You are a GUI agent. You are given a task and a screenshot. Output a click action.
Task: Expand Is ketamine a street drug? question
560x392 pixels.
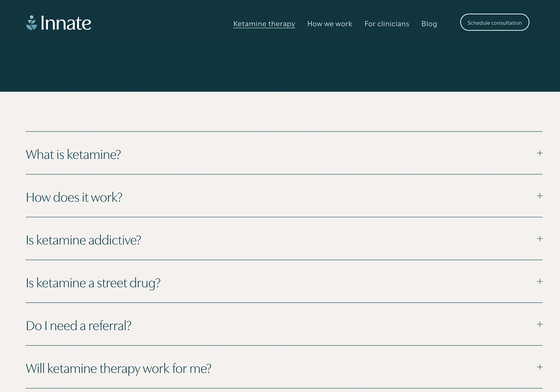coord(93,283)
